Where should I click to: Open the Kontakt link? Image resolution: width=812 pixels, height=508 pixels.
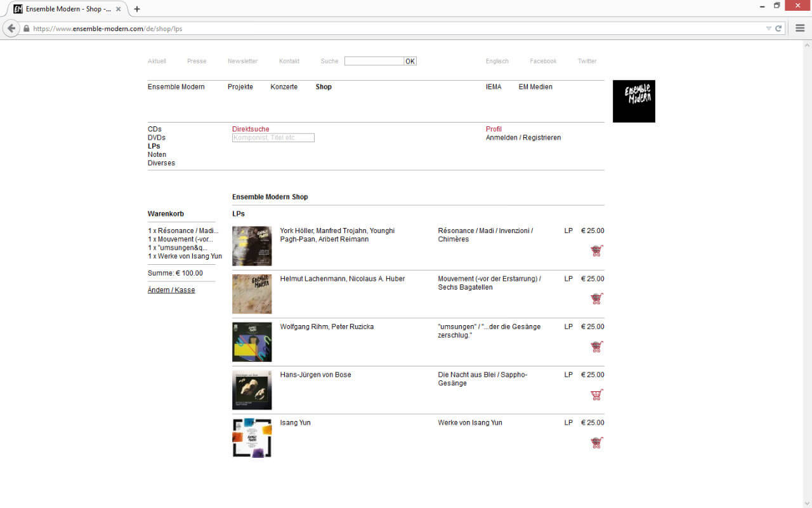click(x=289, y=62)
